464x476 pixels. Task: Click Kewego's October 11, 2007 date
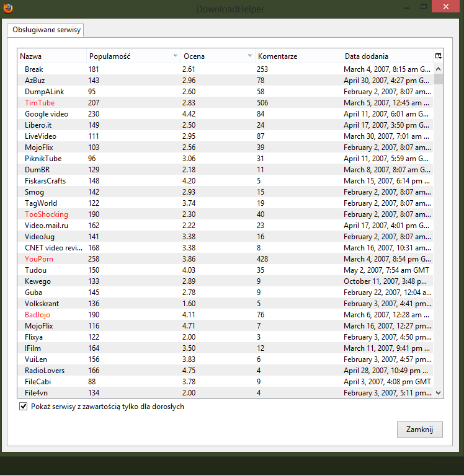point(385,281)
